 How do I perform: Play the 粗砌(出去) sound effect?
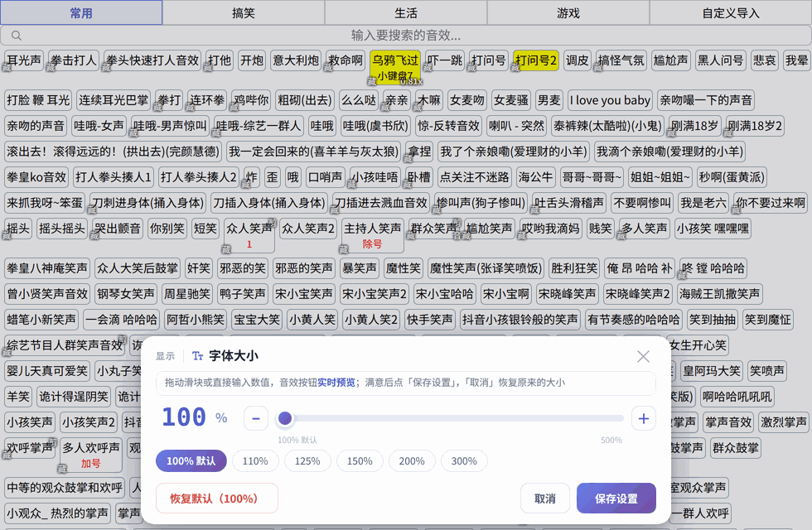pyautogui.click(x=305, y=100)
